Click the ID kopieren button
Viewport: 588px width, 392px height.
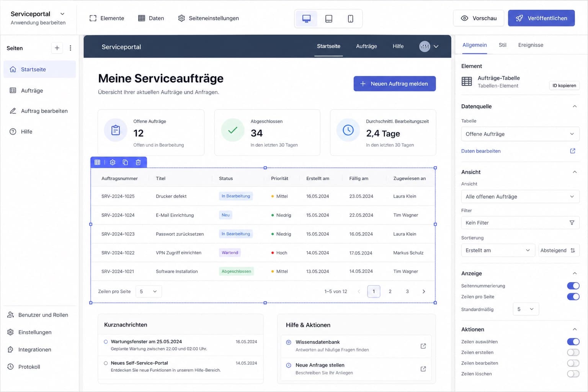click(564, 86)
